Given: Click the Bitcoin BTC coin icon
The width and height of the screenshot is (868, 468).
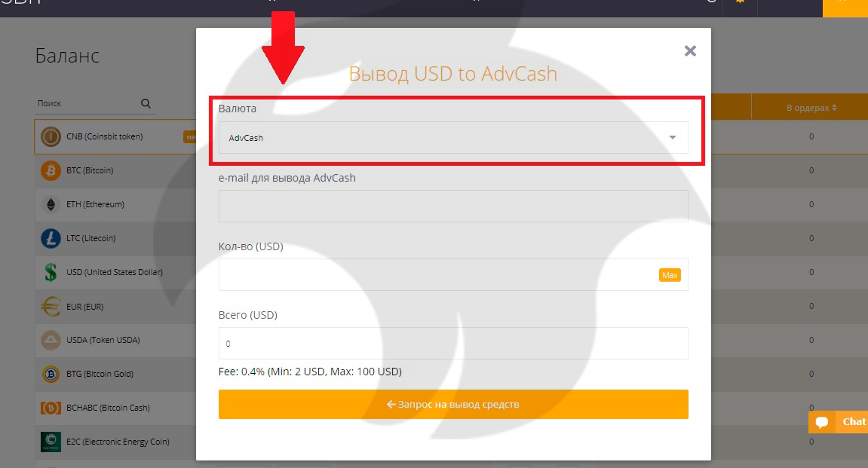Looking at the screenshot, I should point(51,171).
